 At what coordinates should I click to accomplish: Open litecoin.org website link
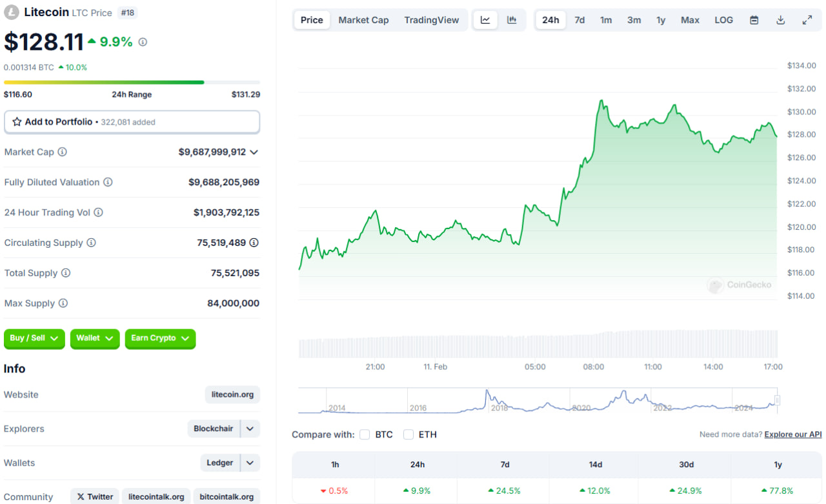[x=232, y=395]
